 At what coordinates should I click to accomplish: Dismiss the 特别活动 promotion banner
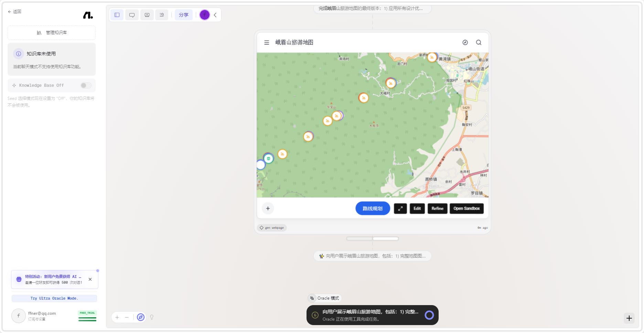tap(90, 279)
